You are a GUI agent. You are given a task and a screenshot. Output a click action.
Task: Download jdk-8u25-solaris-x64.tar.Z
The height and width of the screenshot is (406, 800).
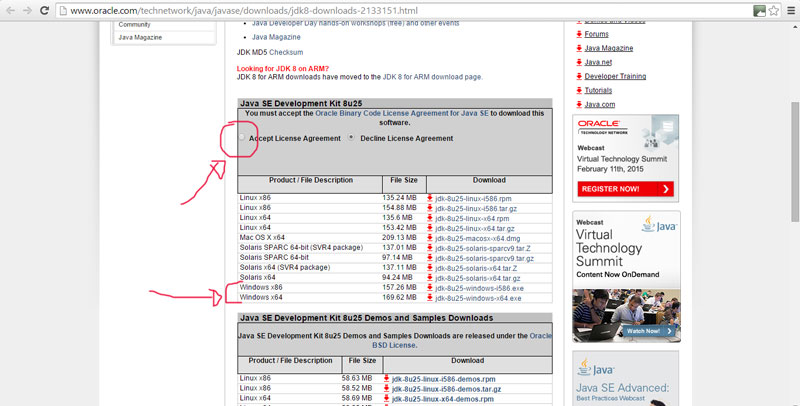476,268
